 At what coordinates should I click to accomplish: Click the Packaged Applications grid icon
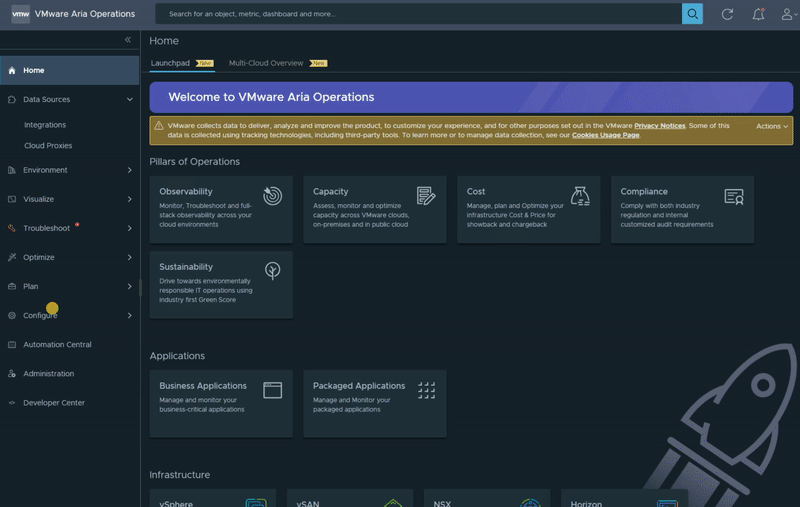[x=427, y=390]
